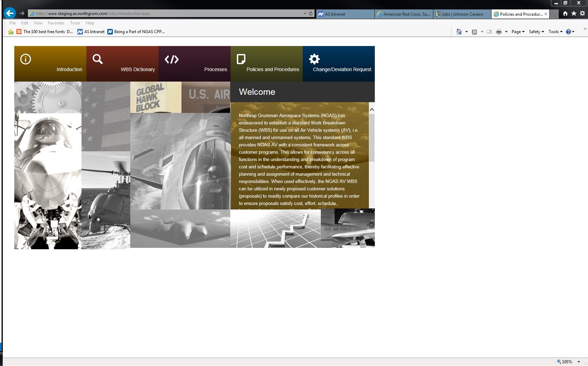Click the Welcome text scrollbar up arrow
This screenshot has width=588, height=366.
point(372,109)
